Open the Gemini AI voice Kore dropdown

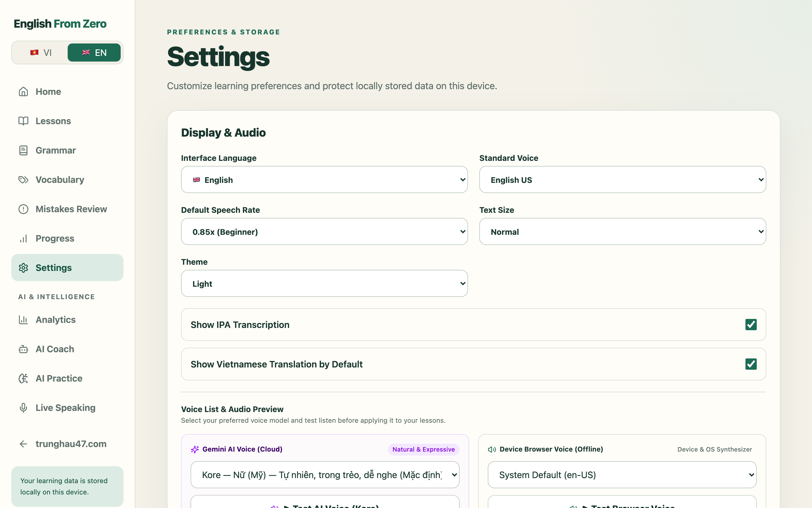(x=325, y=475)
